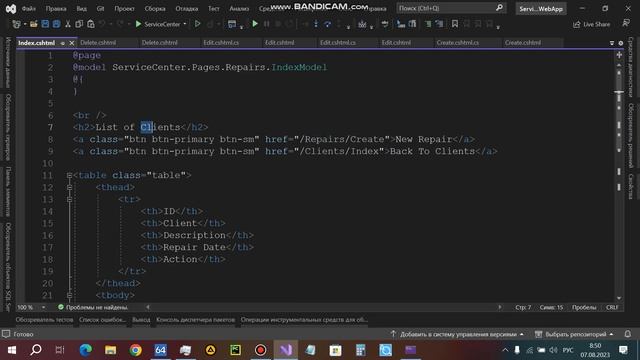This screenshot has width=640, height=360.
Task: Open the Сборка menu
Action: [x=155, y=9]
